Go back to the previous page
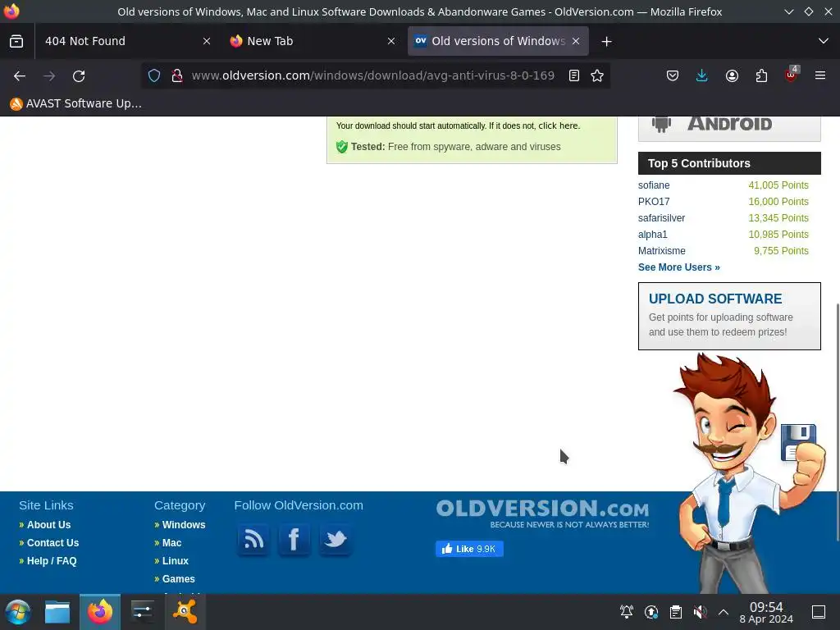This screenshot has width=840, height=630. click(20, 76)
